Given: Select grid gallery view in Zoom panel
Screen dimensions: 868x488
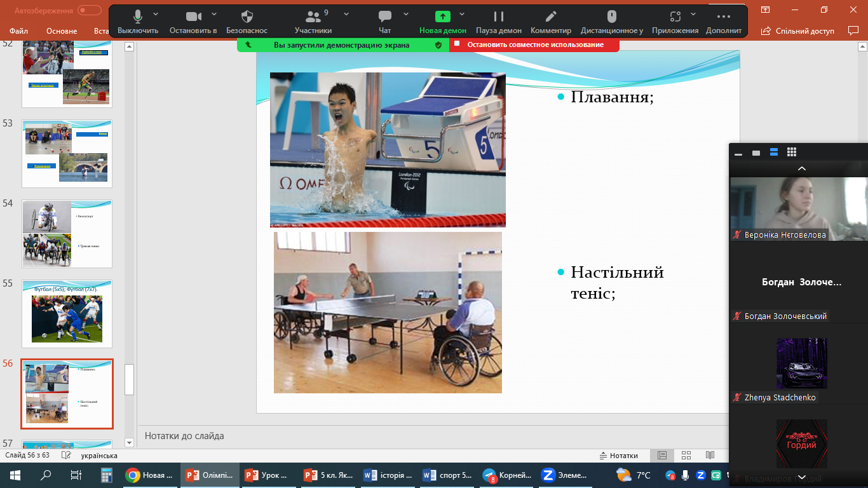Looking at the screenshot, I should click(792, 152).
